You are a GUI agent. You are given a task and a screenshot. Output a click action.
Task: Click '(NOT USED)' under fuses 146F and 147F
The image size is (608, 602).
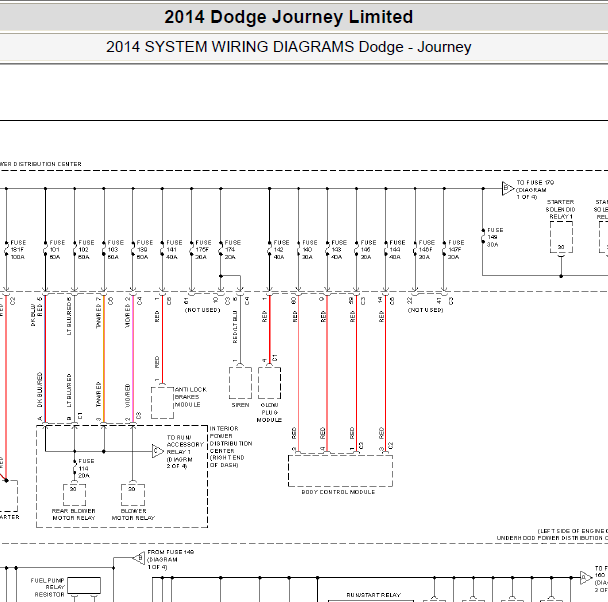pyautogui.click(x=425, y=310)
